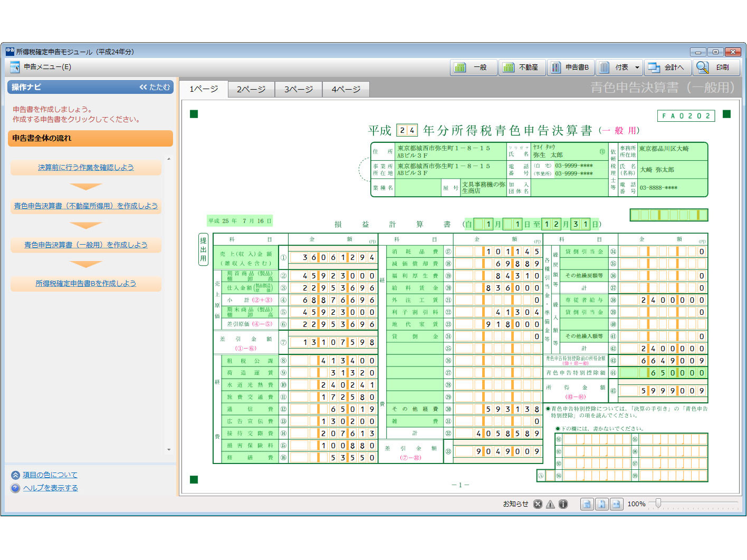The image size is (747, 560).
Task: Open the 不動産 real estate form
Action: pyautogui.click(x=521, y=67)
